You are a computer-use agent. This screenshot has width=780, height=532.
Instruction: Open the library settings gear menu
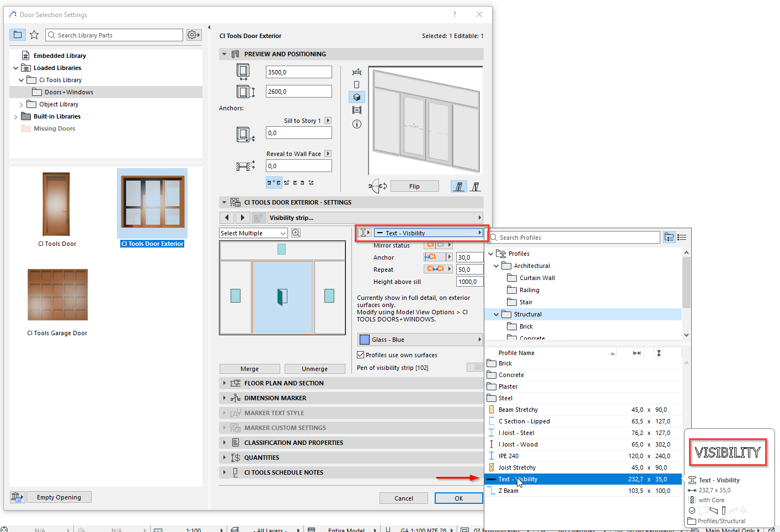point(193,35)
